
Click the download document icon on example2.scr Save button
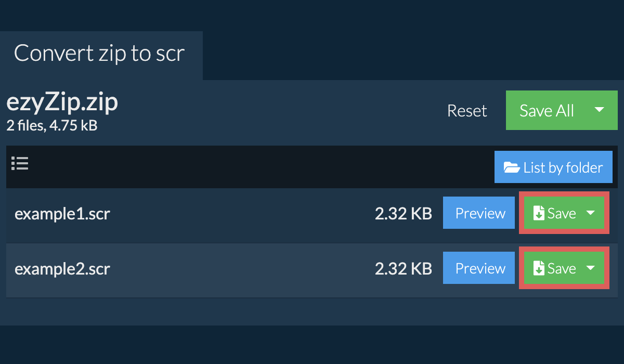click(x=539, y=268)
